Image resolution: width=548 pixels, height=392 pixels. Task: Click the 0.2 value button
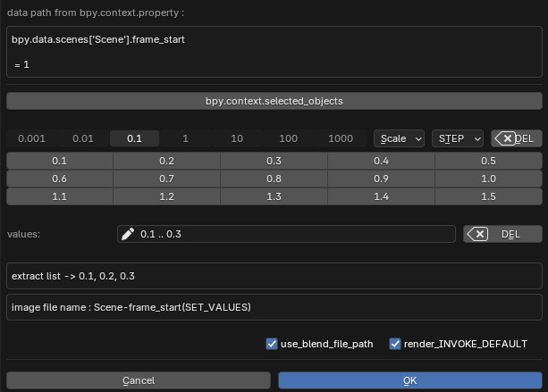(166, 161)
